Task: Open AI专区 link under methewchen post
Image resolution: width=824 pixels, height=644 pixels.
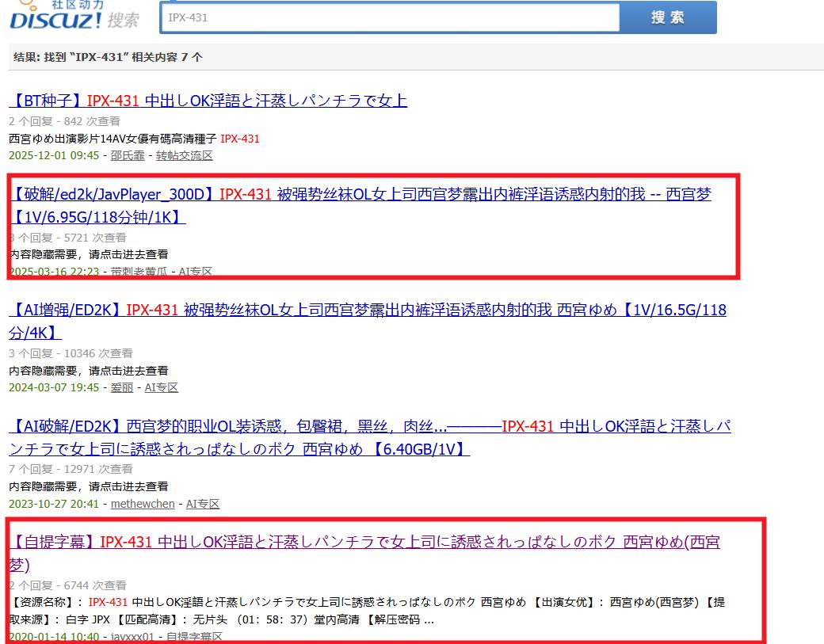Action: [202, 504]
